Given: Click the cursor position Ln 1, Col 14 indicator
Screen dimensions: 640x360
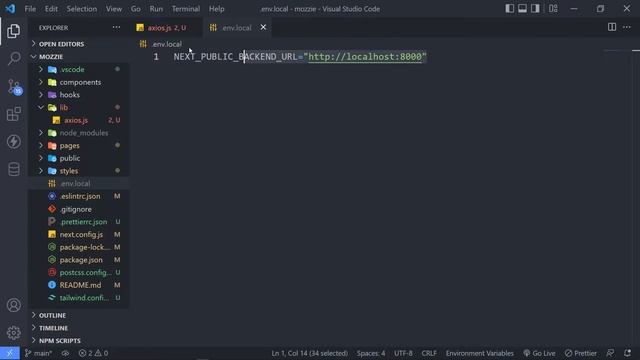Looking at the screenshot, I should point(310,353).
